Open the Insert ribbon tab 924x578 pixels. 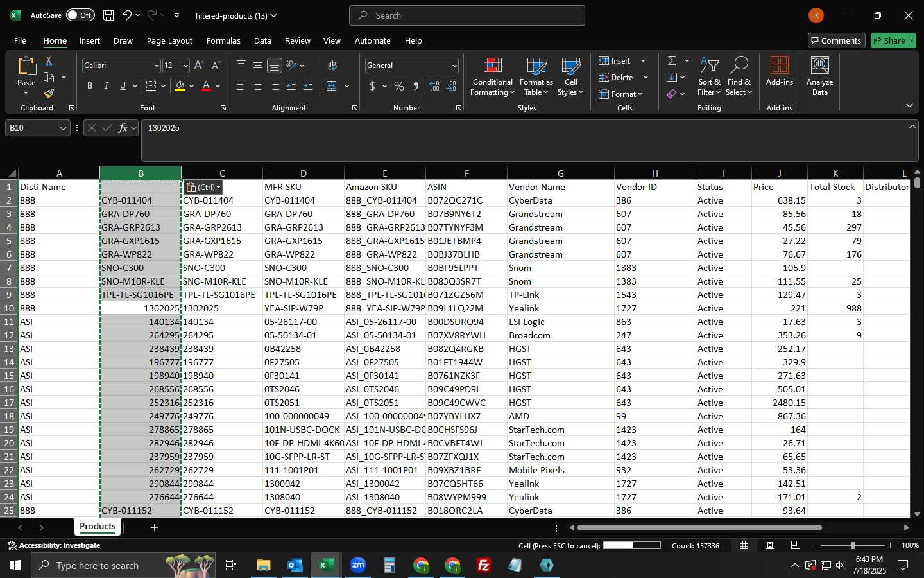90,40
